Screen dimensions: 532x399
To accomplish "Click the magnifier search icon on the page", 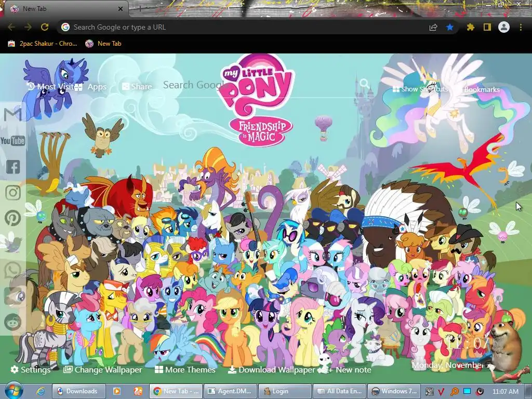I will [x=364, y=83].
